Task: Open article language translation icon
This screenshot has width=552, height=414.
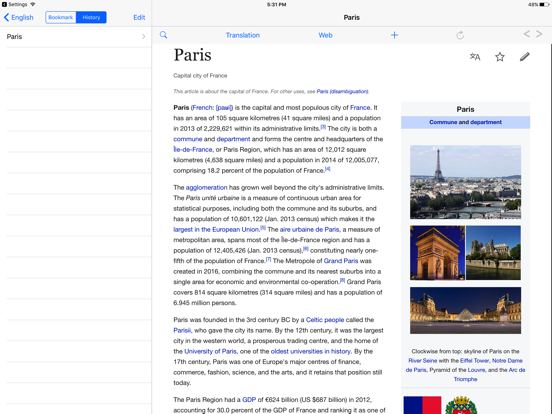Action: [x=475, y=57]
